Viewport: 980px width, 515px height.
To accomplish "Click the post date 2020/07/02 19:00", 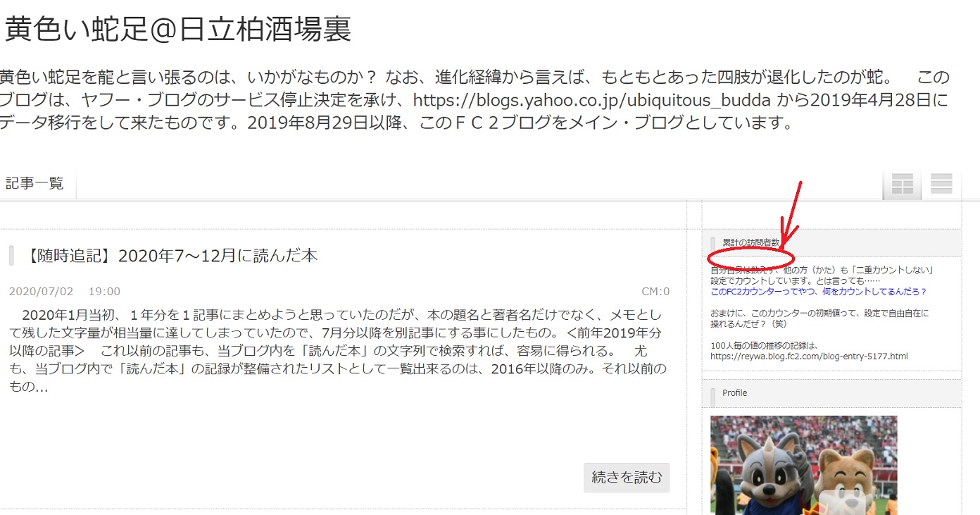I will 65,292.
